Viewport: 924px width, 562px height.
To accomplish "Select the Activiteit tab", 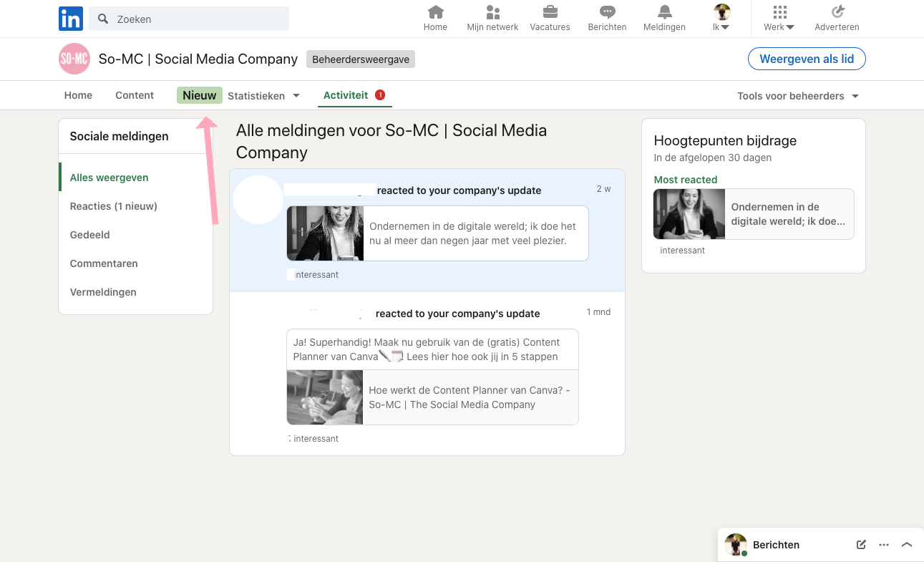I will (x=354, y=95).
